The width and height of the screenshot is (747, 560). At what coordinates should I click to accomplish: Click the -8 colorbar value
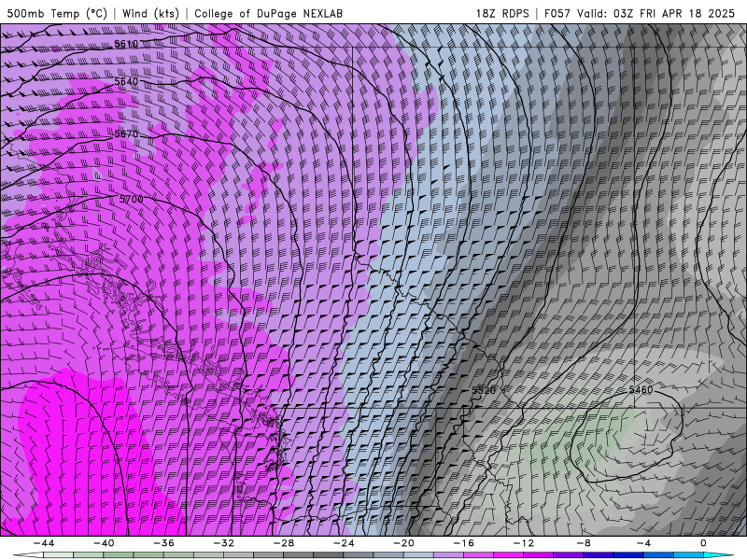tap(585, 543)
